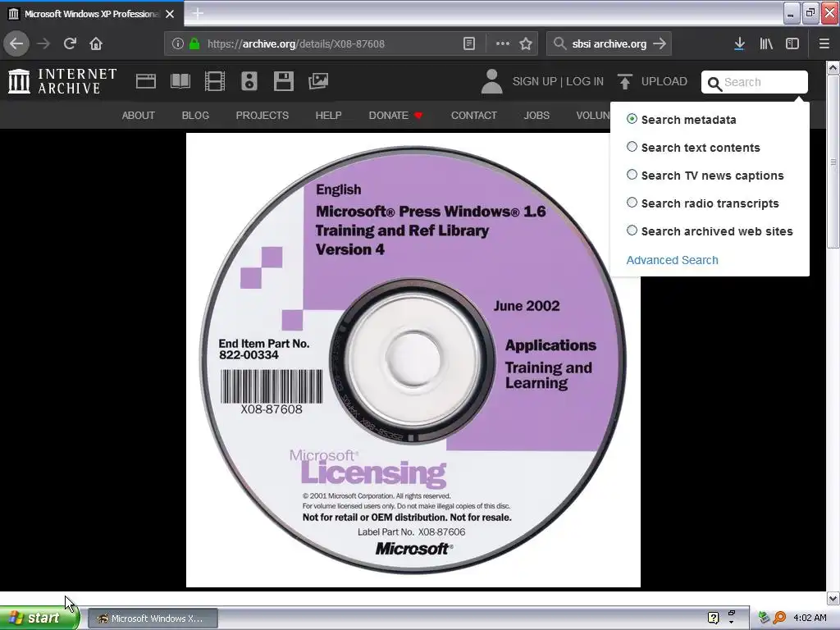Click the Internet Archive logo
Image resolution: width=840 pixels, height=630 pixels.
(x=62, y=81)
